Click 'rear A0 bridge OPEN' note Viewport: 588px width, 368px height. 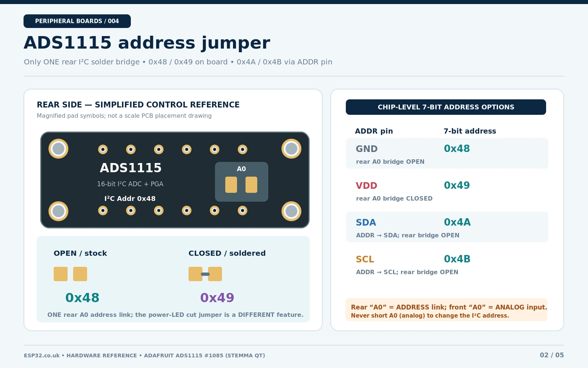pos(390,162)
